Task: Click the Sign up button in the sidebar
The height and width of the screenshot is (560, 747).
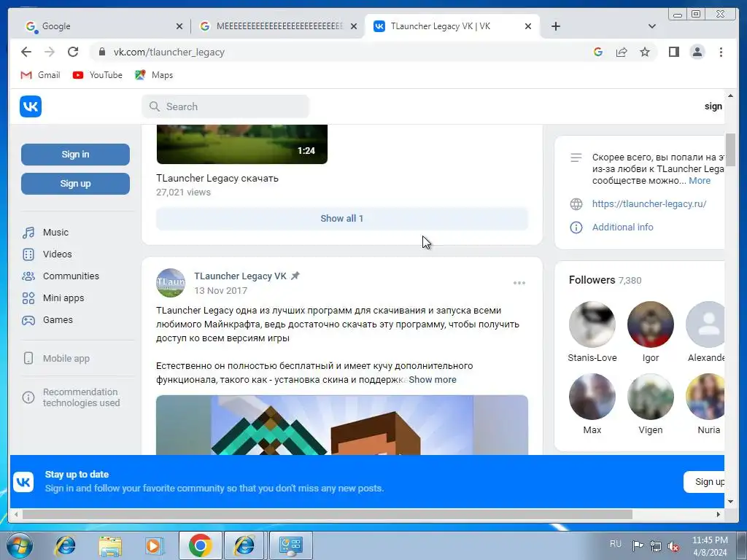Action: 75,183
